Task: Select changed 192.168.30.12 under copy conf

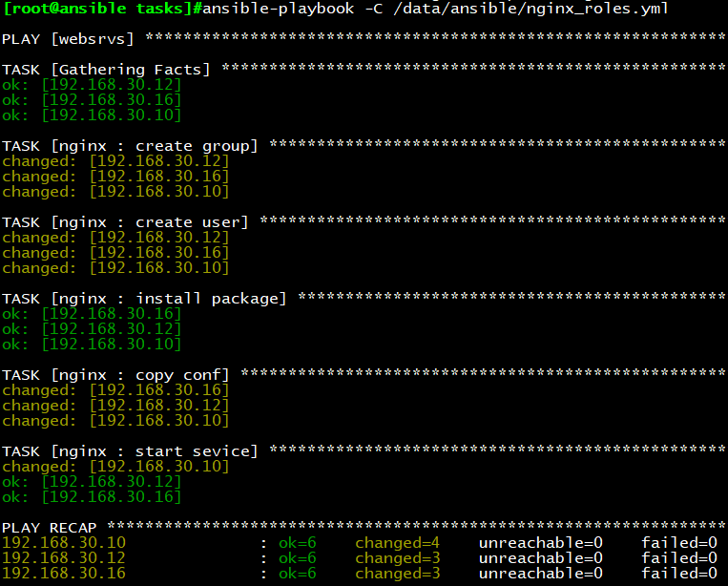Action: 115,406
